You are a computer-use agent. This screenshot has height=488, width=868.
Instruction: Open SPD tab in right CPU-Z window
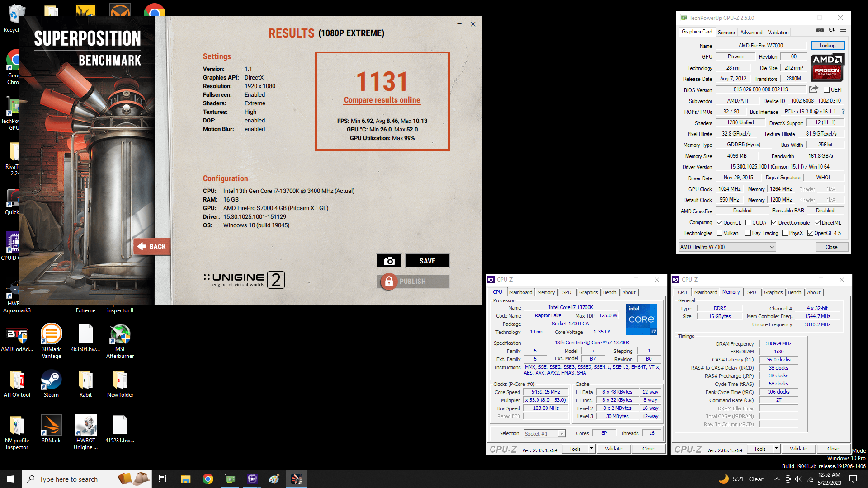click(x=751, y=292)
